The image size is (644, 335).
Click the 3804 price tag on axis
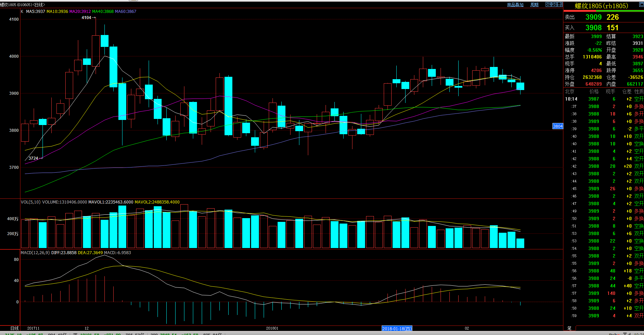pyautogui.click(x=558, y=126)
